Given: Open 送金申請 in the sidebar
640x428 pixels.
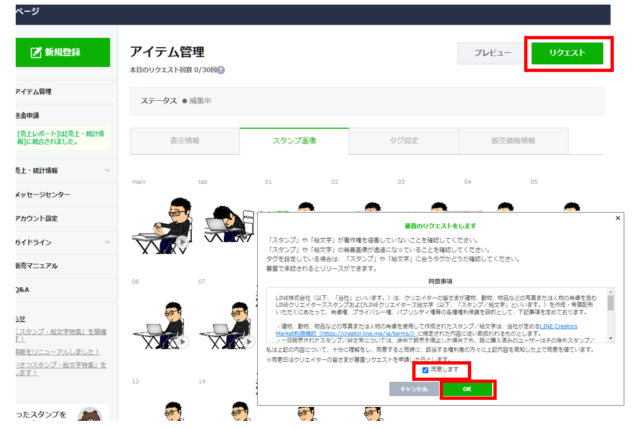Looking at the screenshot, I should click(x=27, y=115).
